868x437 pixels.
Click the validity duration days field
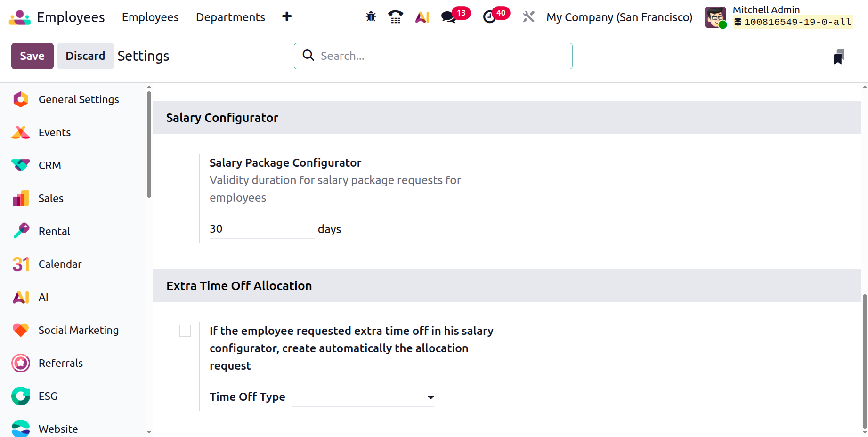point(262,229)
